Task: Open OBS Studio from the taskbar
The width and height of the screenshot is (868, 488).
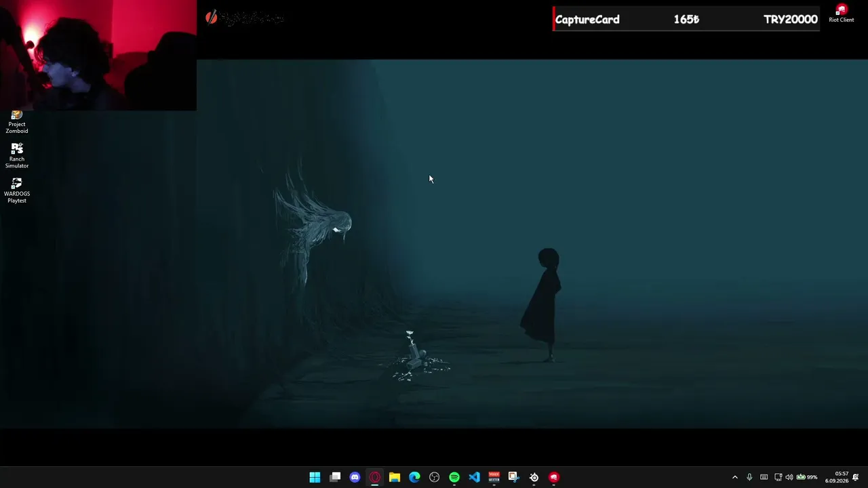Action: (x=434, y=477)
